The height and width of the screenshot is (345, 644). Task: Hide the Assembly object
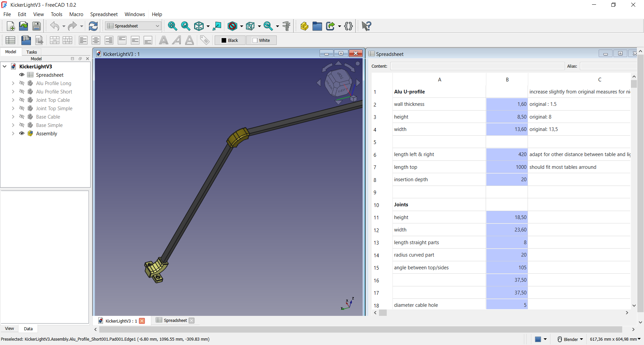(22, 133)
